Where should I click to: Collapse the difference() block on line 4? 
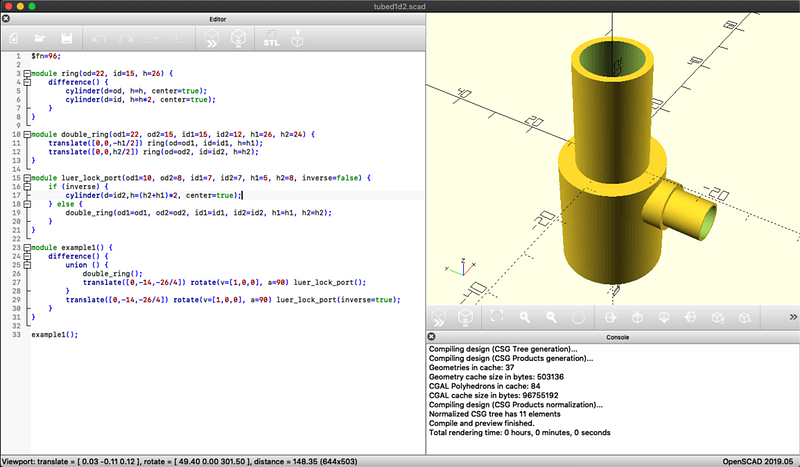pyautogui.click(x=27, y=82)
